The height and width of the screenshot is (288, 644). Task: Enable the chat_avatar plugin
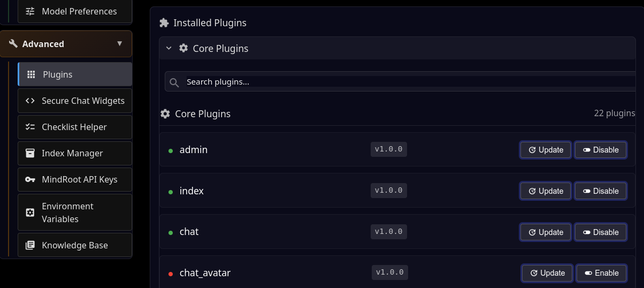[x=602, y=273]
